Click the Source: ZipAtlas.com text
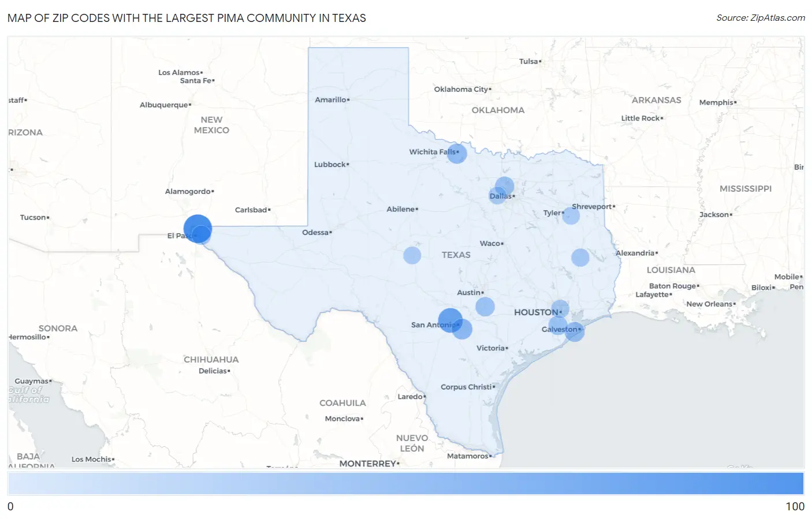 761,18
